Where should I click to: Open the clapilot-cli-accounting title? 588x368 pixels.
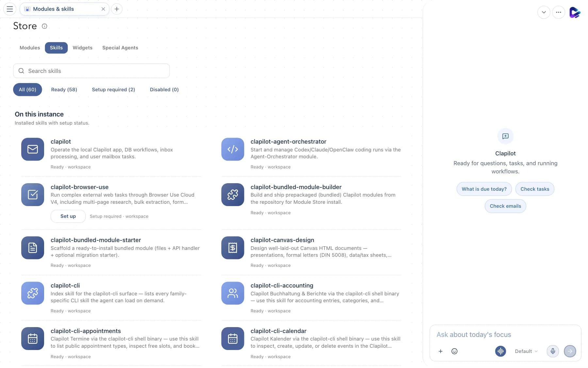[282, 286]
